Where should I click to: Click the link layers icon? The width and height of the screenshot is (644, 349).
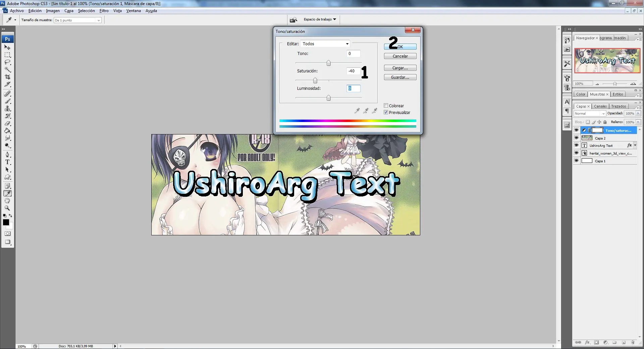(578, 342)
